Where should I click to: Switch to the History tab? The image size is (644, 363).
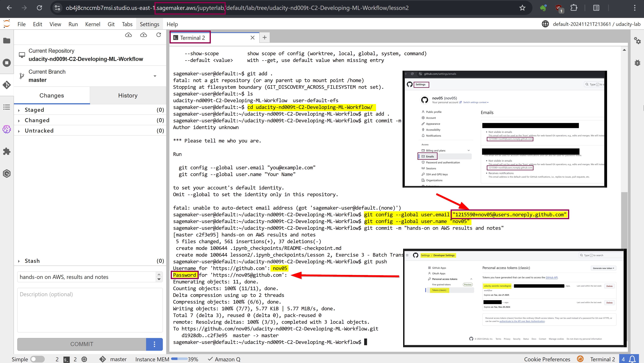click(128, 95)
